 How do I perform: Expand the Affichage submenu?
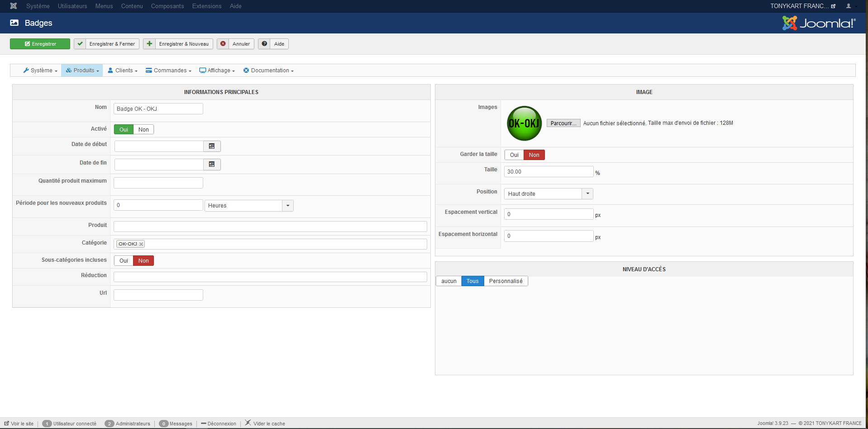click(217, 71)
